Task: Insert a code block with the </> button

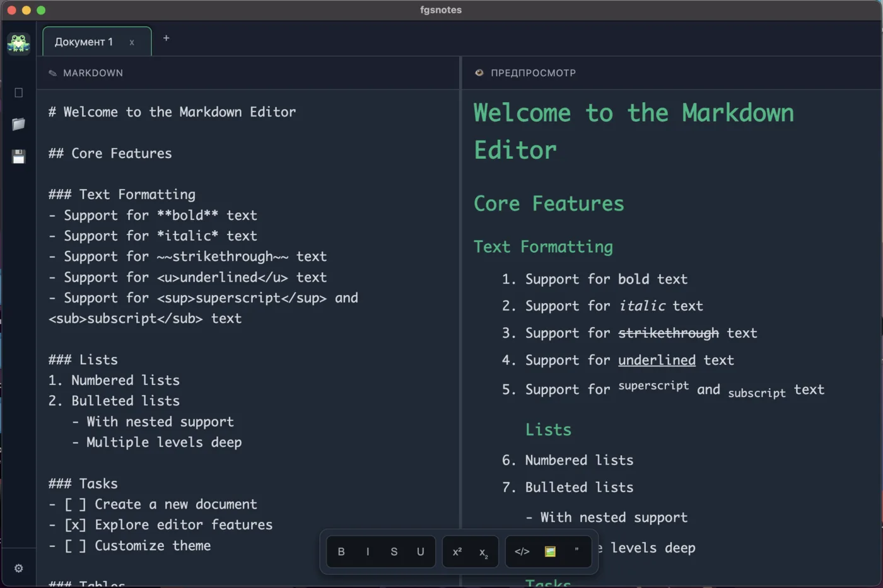Action: (522, 551)
